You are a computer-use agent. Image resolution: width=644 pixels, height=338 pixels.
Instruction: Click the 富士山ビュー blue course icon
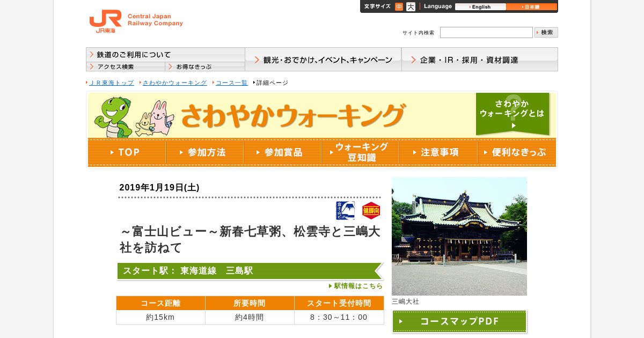tap(346, 211)
